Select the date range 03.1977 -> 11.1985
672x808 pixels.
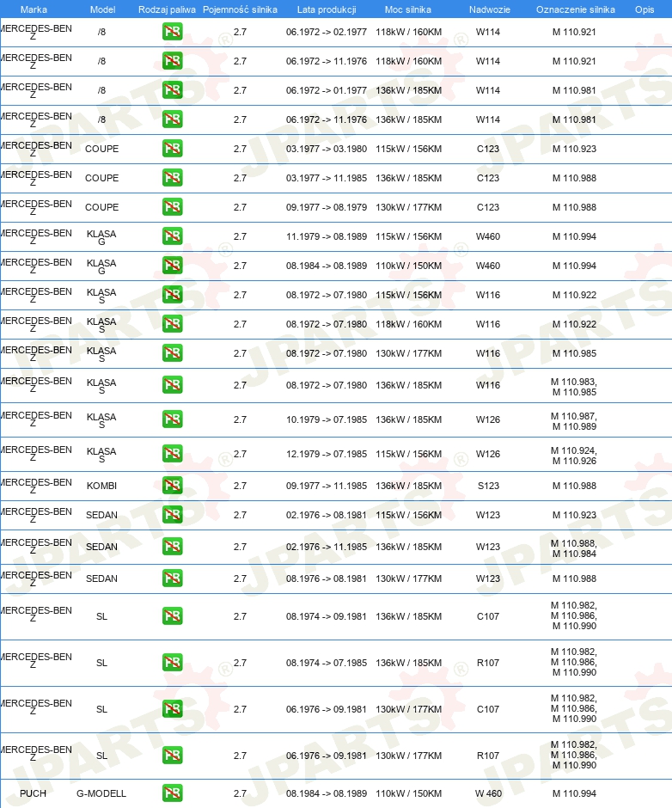click(x=327, y=178)
